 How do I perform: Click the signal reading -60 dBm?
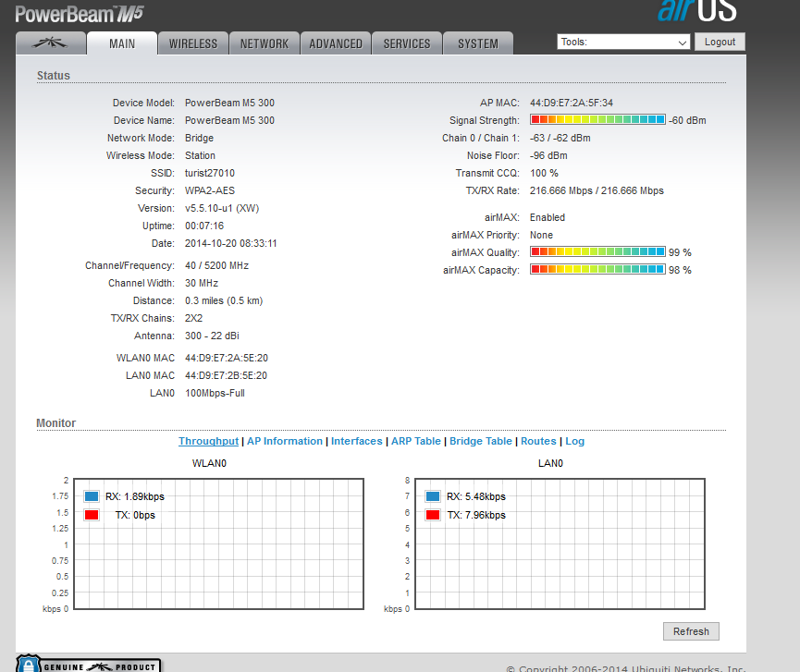pos(687,120)
